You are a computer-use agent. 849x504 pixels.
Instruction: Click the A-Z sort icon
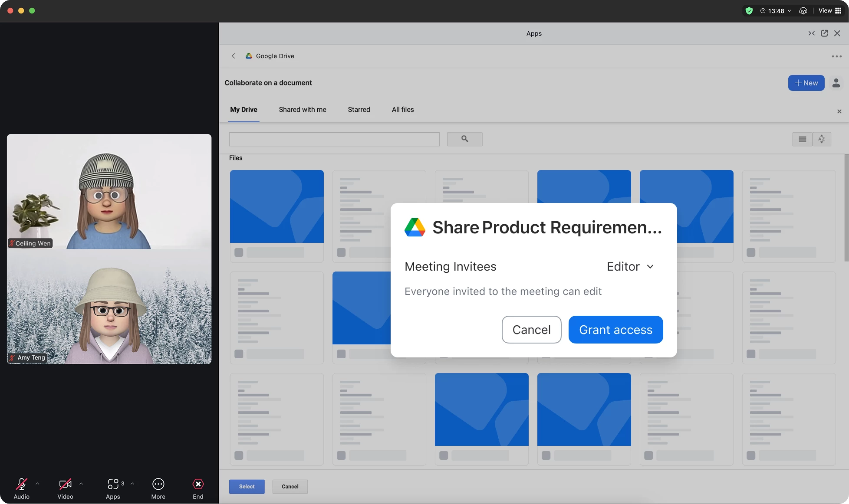coord(822,139)
